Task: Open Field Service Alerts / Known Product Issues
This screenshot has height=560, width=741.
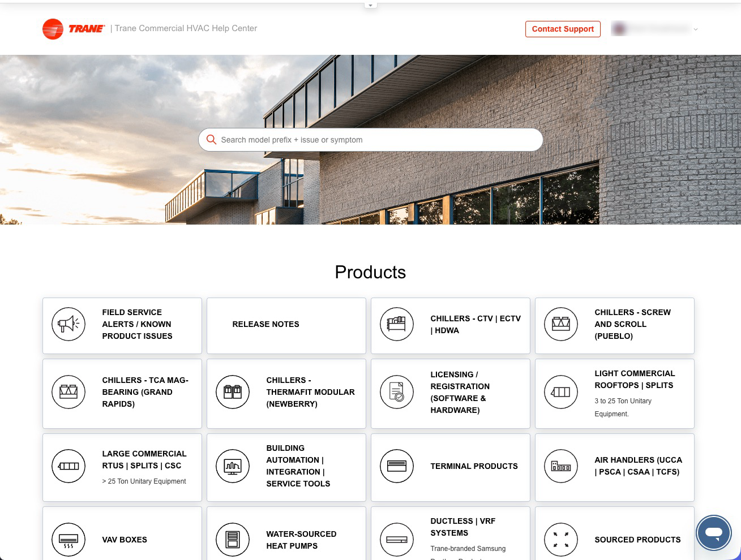Action: [122, 326]
